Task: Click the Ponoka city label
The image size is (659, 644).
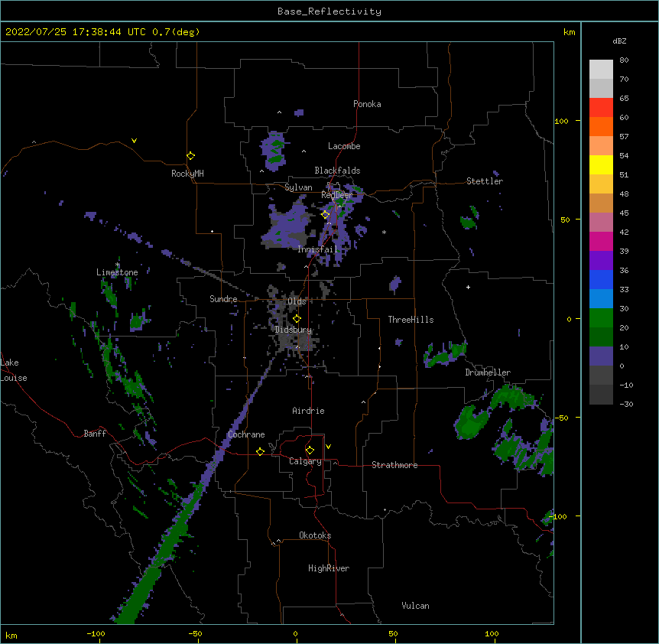Action: [367, 104]
